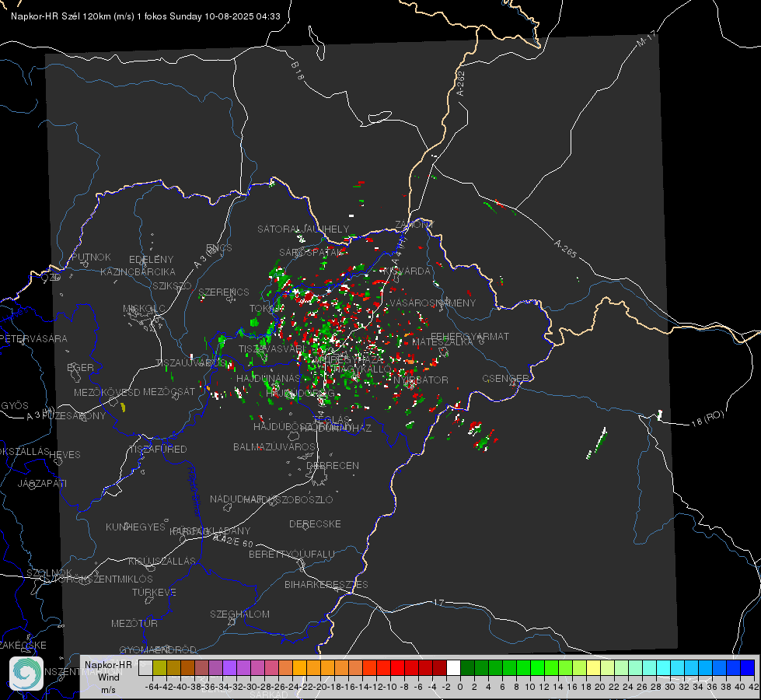
Task: Click the MEZŐCSÁT town label
Action: [x=169, y=391]
